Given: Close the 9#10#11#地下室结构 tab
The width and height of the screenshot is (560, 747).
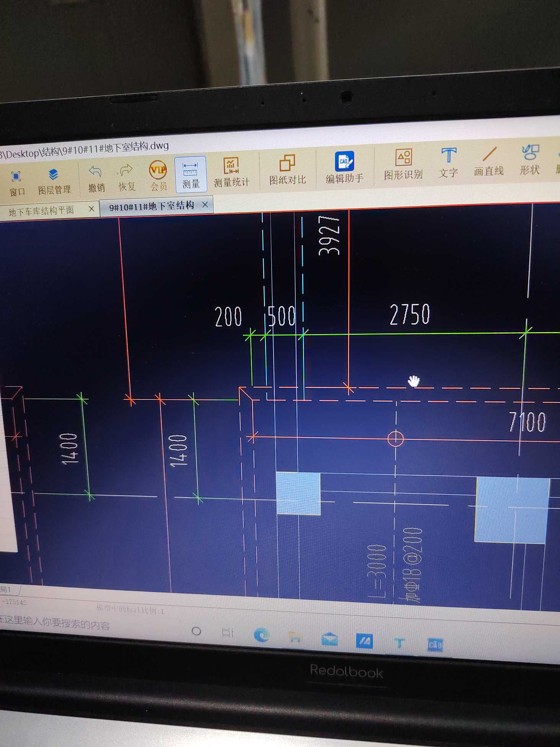Looking at the screenshot, I should (x=205, y=204).
